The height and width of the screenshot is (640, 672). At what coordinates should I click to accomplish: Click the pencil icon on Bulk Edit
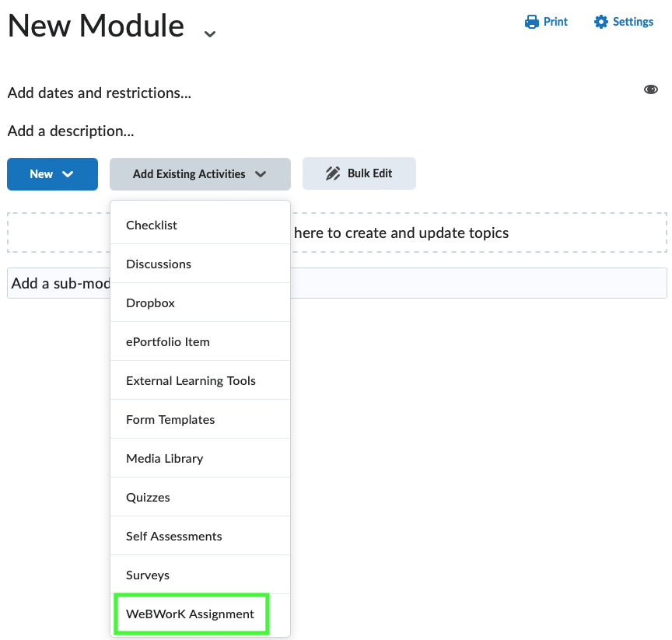coord(333,173)
